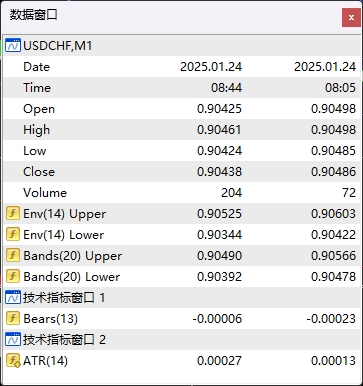
Task: Click the Bands(20) Lower label
Action: pos(71,277)
